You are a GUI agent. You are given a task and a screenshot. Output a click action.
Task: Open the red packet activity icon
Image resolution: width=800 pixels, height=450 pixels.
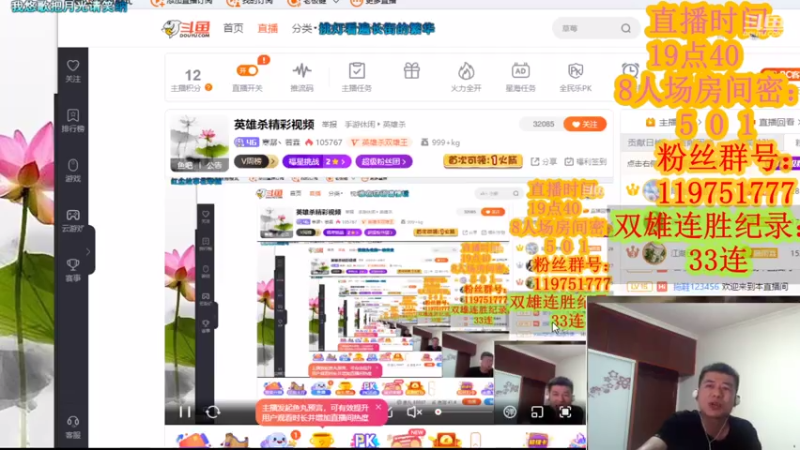tap(192, 440)
